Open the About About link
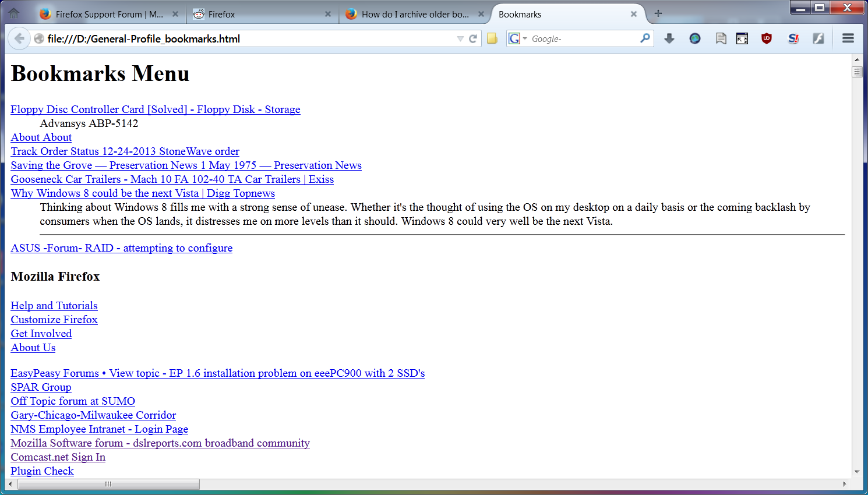The width and height of the screenshot is (868, 495). coord(41,137)
